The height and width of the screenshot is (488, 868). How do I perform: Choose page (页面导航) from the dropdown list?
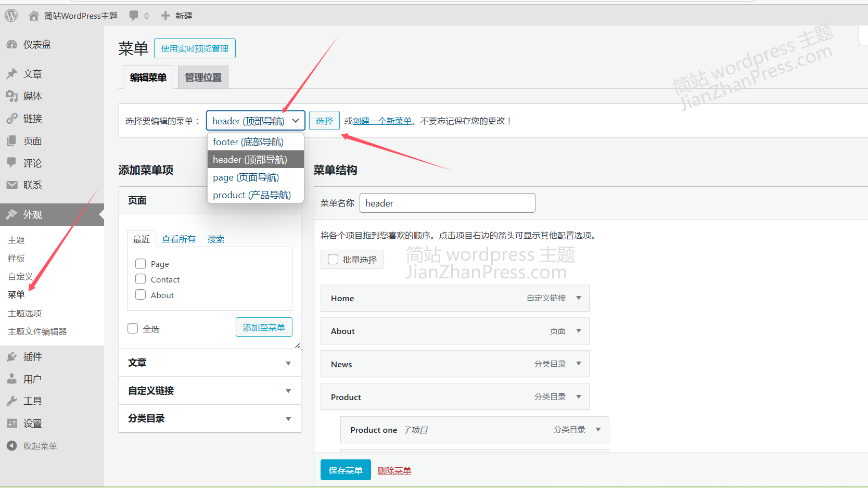pos(256,177)
